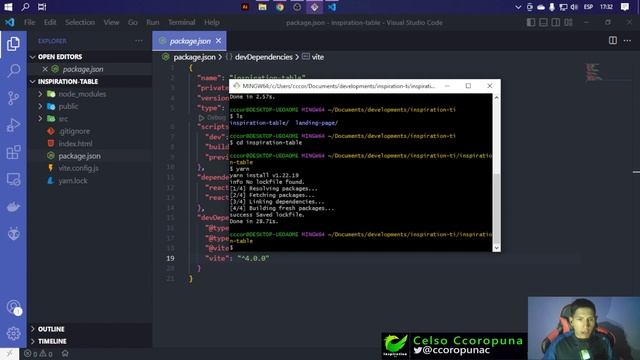Click the remote window status bar icon
This screenshot has width=640, height=360.
coord(9,354)
